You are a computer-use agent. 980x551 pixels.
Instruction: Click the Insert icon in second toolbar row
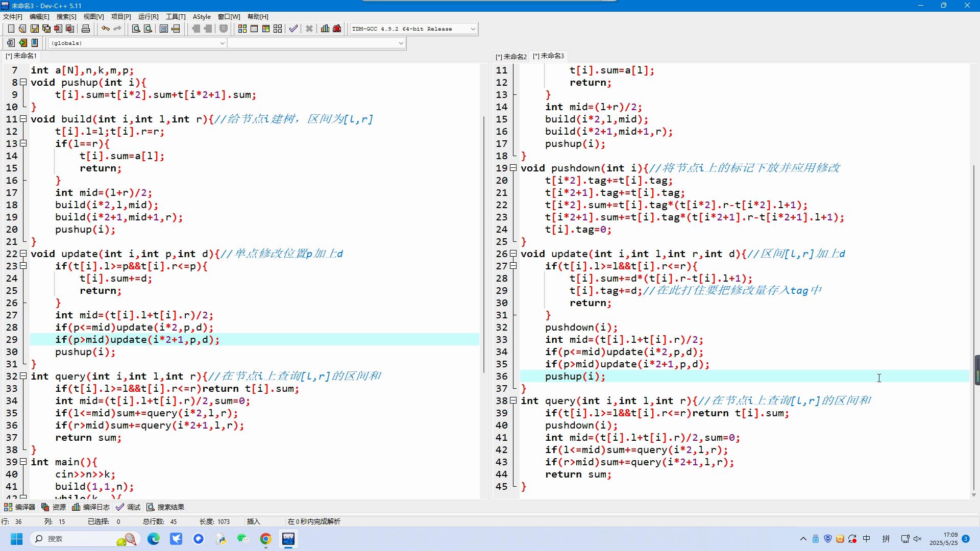[x=11, y=43]
